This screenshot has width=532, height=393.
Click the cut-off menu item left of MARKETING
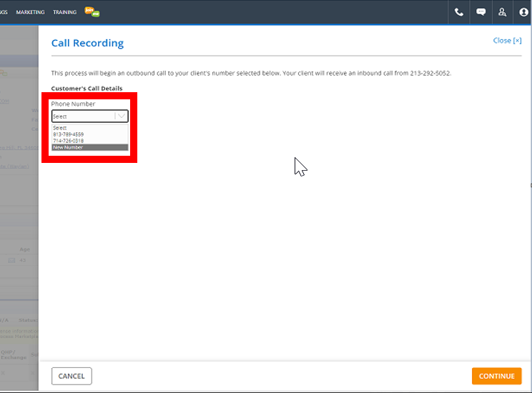pos(4,12)
